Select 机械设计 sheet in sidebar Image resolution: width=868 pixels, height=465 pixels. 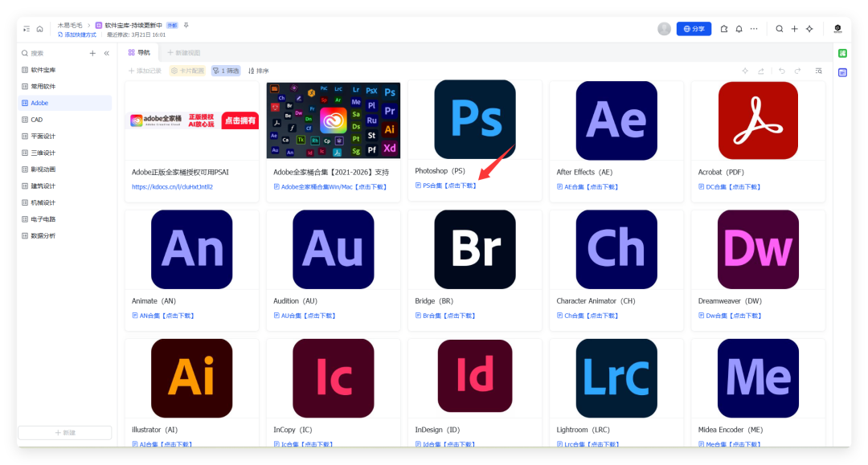[x=65, y=202]
